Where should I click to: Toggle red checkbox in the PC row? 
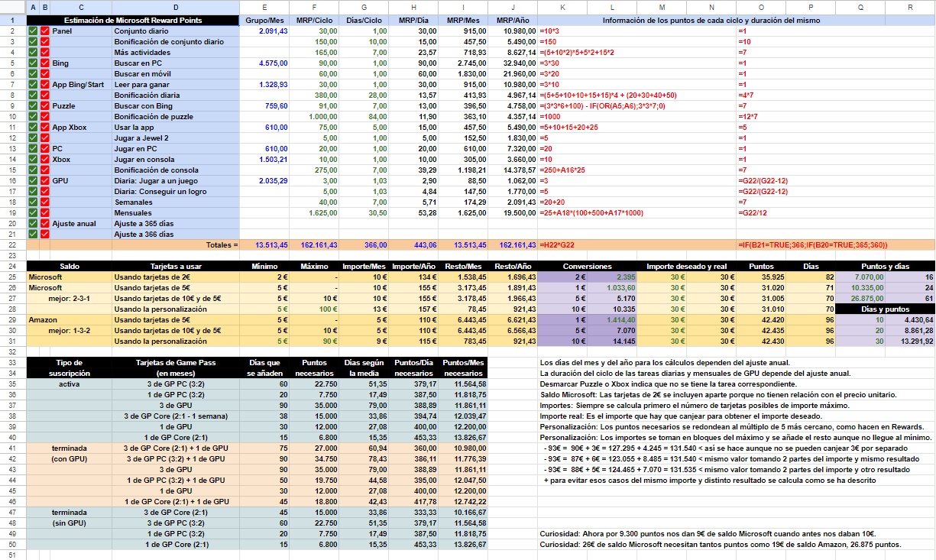pyautogui.click(x=45, y=148)
